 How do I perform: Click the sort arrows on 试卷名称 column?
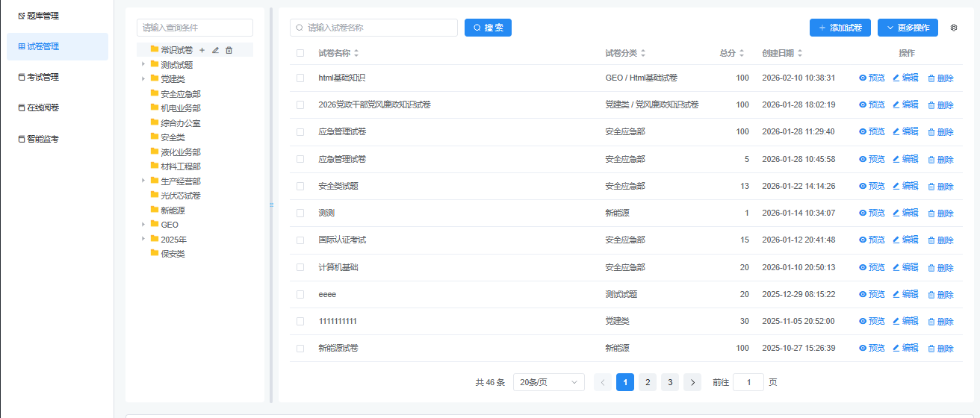click(356, 53)
